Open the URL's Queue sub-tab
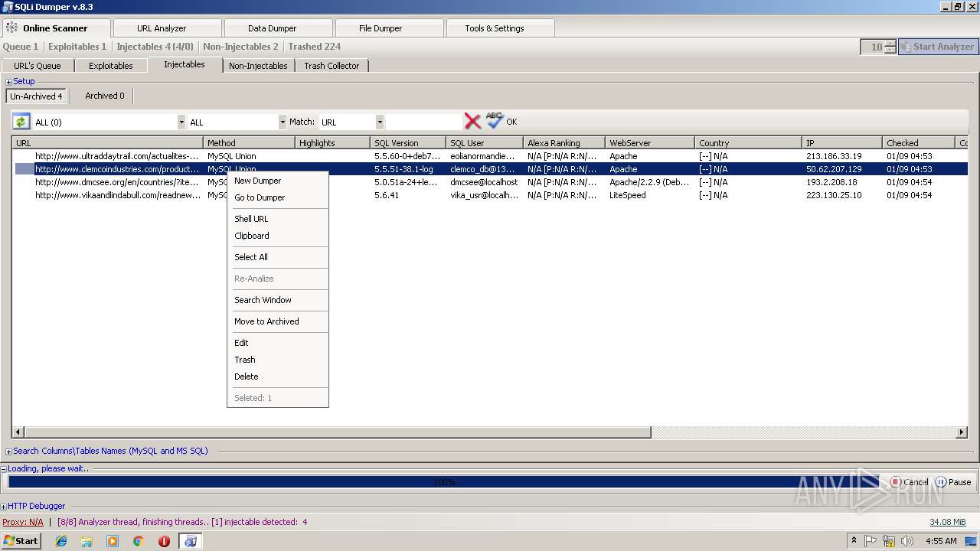Viewport: 980px width, 551px height. pyautogui.click(x=38, y=66)
